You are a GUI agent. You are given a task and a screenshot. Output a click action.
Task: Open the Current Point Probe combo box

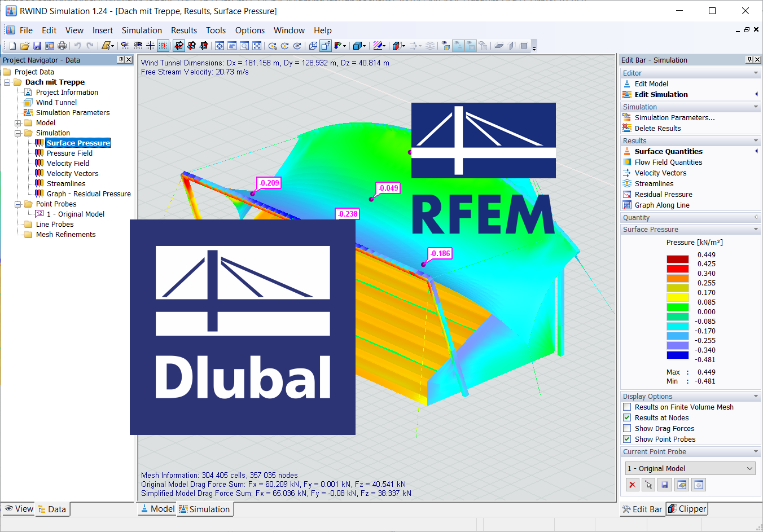pyautogui.click(x=690, y=468)
